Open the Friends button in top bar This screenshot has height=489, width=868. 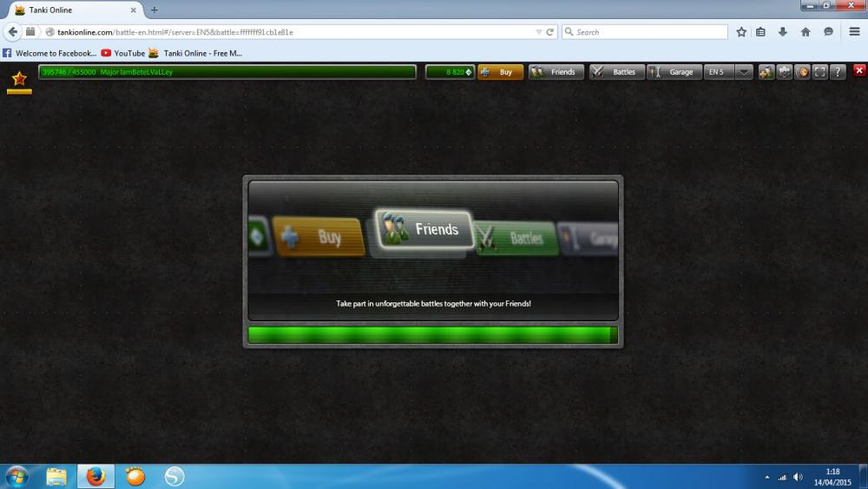coord(556,72)
